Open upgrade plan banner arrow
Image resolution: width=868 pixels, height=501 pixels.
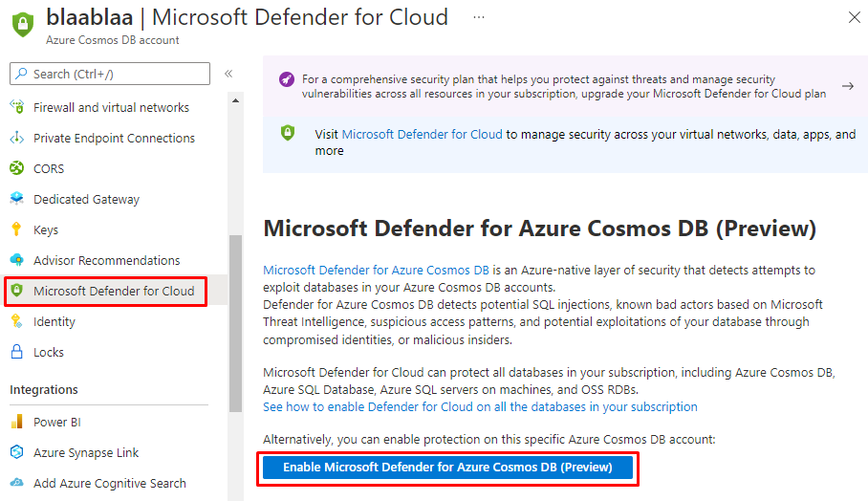847,86
